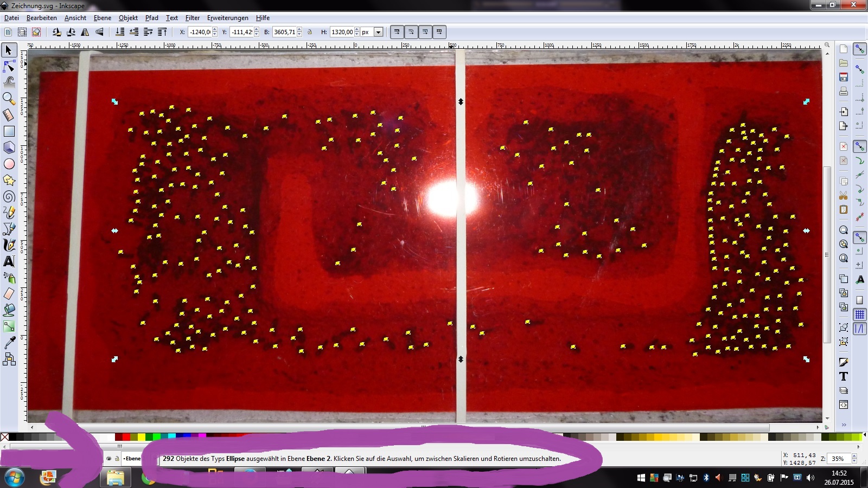Choose the Ellipse tool

(x=9, y=164)
